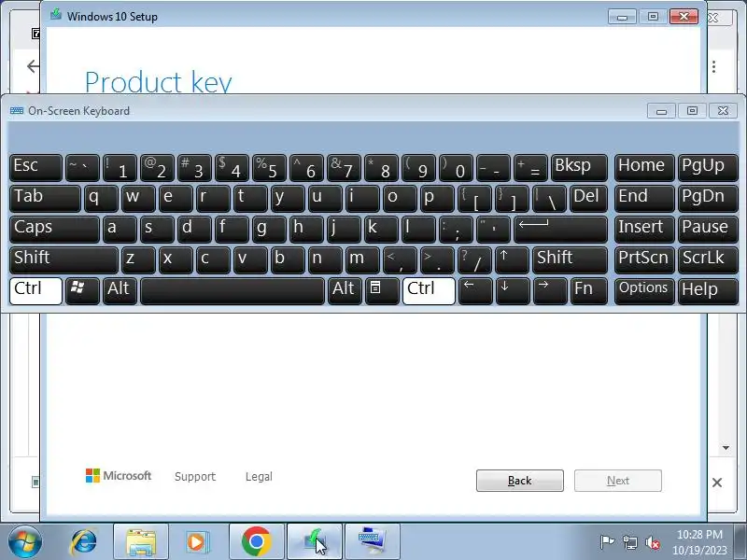Select On-Screen Keyboard taskbar icon

372,542
